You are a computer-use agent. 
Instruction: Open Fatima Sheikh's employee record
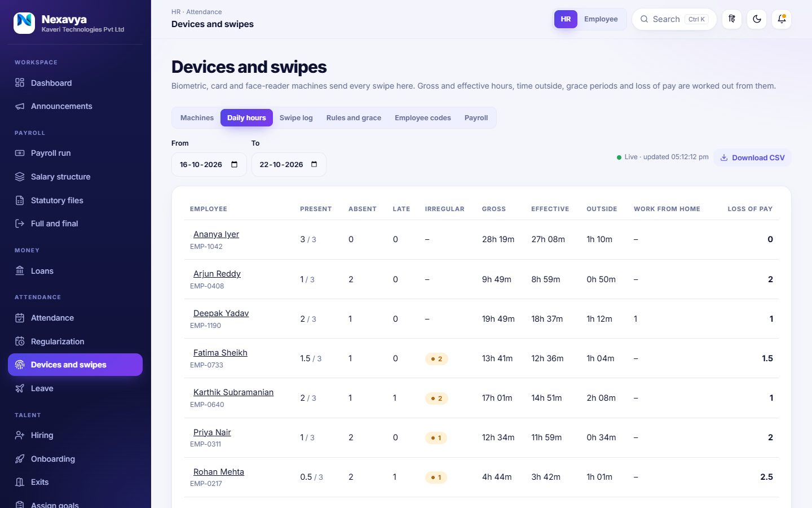pyautogui.click(x=220, y=353)
